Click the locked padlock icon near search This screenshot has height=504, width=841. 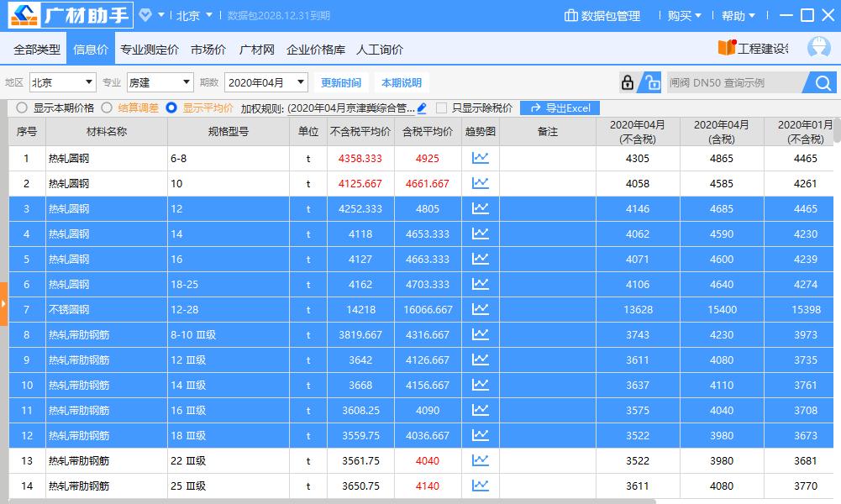tap(626, 82)
